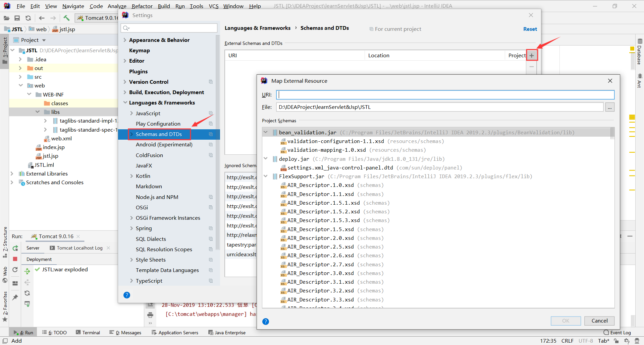Open the Refactor menu

click(142, 6)
